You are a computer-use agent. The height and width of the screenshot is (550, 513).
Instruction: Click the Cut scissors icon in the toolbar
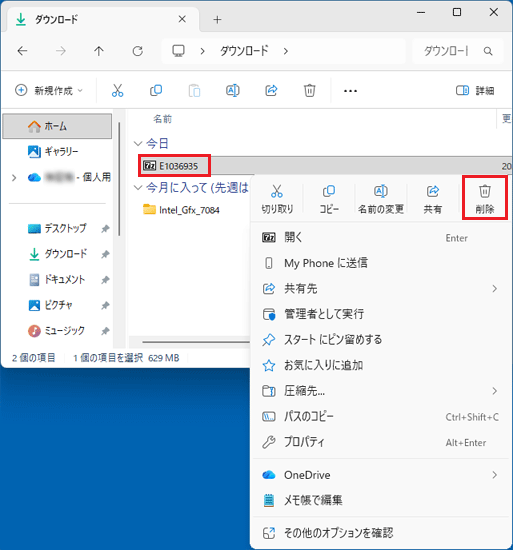click(x=117, y=90)
